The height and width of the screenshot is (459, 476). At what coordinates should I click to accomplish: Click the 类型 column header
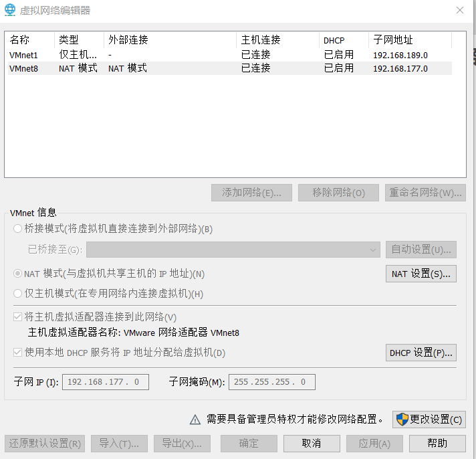[80, 39]
